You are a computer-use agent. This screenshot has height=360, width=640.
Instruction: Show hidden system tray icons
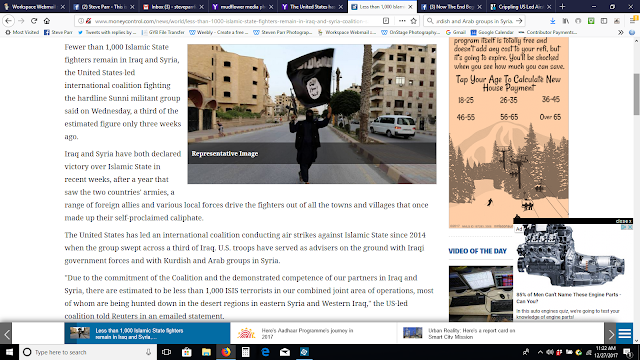pos(540,352)
